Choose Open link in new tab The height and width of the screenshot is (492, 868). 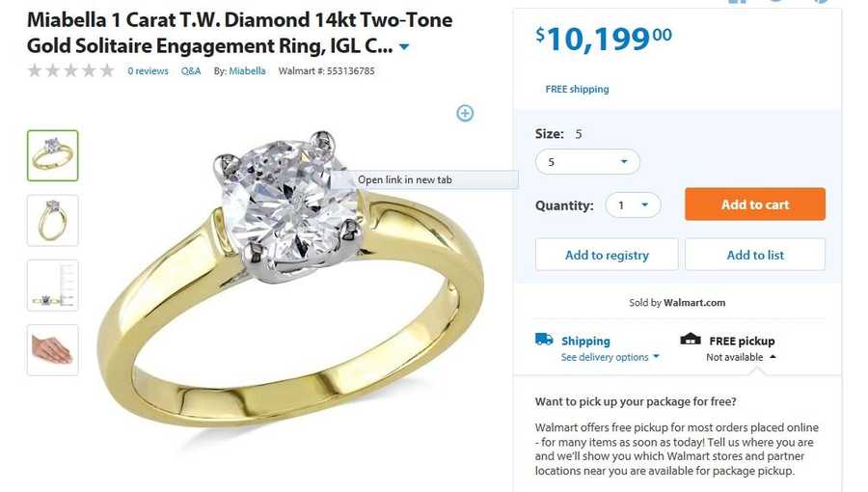pos(405,179)
